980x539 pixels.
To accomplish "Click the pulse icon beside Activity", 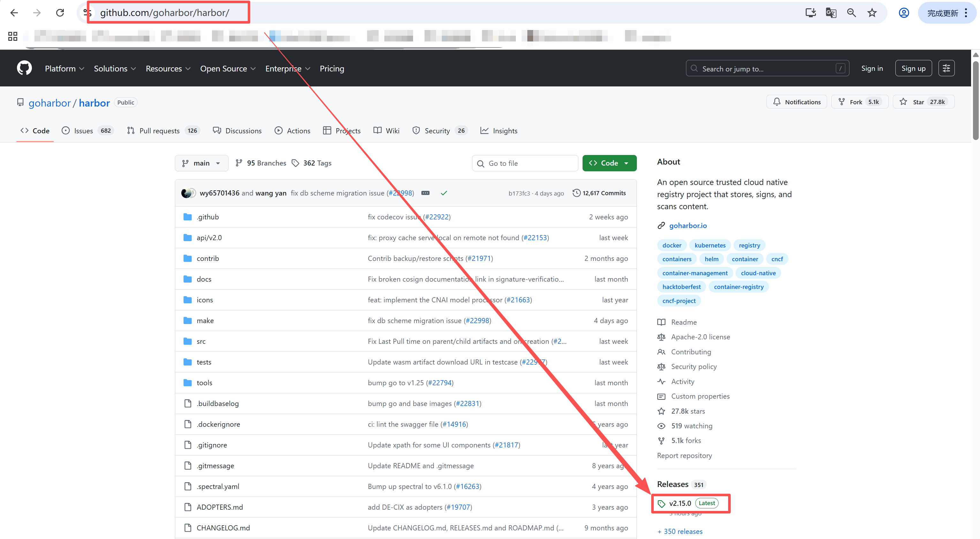I will 661,382.
